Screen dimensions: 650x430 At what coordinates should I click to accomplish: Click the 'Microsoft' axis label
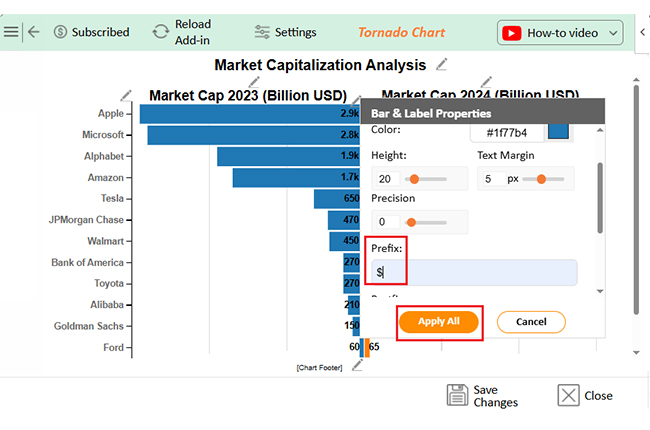pyautogui.click(x=103, y=135)
